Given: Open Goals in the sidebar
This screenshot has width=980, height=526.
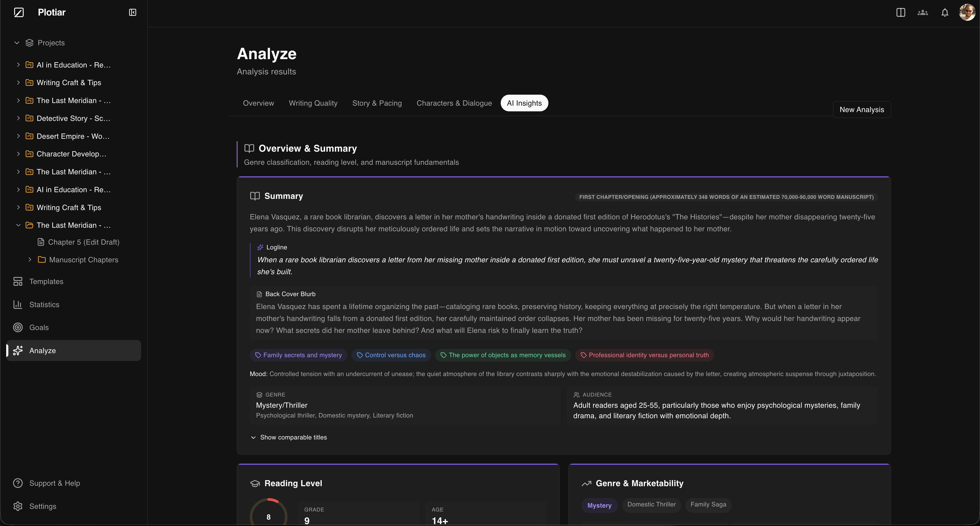Looking at the screenshot, I should [74, 327].
